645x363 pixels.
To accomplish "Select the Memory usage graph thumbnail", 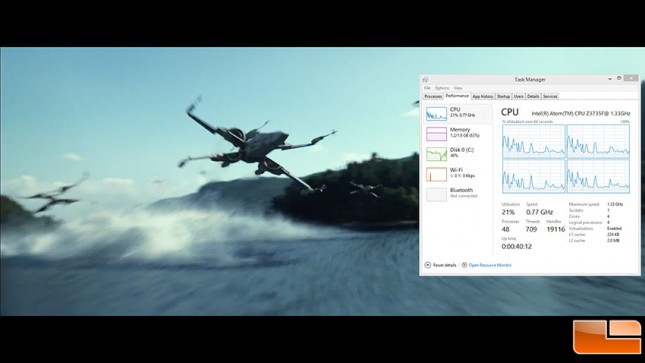I will (436, 134).
